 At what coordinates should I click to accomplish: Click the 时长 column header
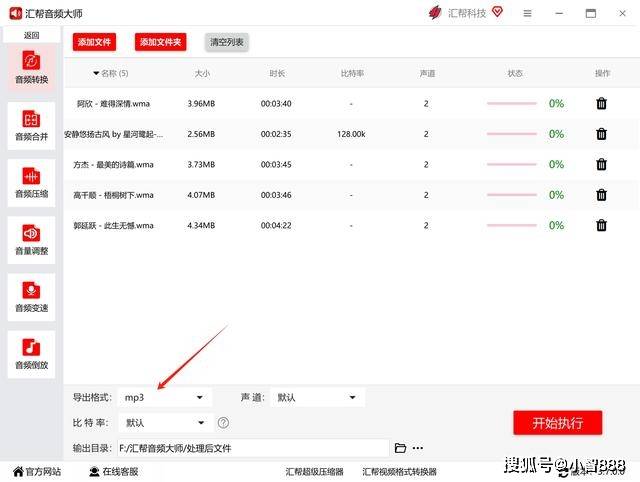277,73
